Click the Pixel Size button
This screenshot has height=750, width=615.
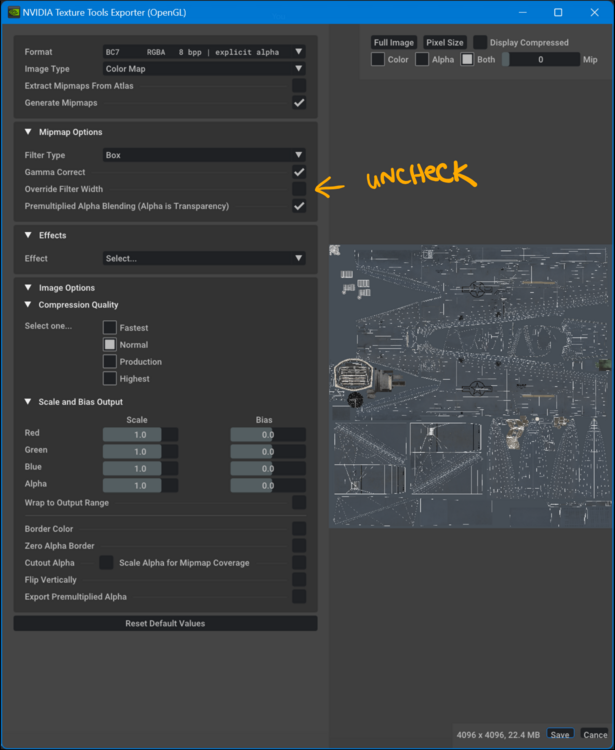point(445,43)
